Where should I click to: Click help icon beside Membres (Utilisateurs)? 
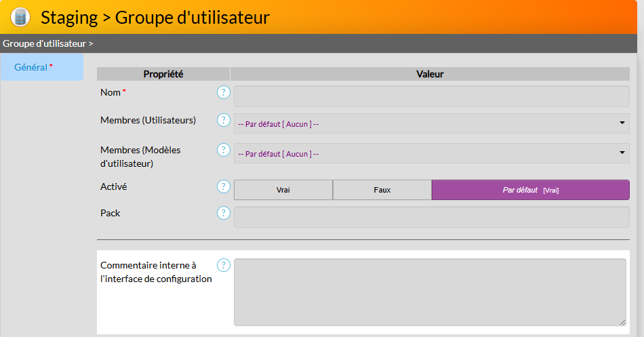(x=224, y=120)
